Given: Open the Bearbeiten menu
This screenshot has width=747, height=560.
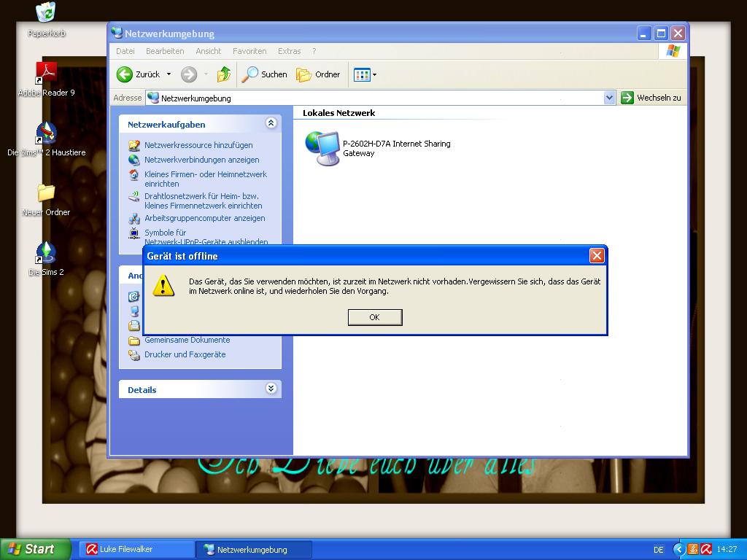Looking at the screenshot, I should [x=165, y=51].
